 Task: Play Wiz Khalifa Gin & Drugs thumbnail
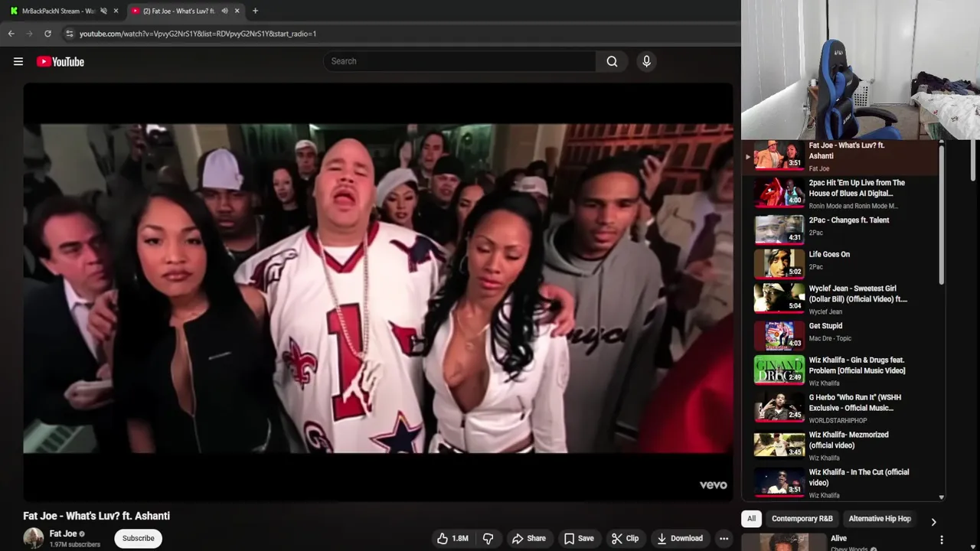pos(779,370)
